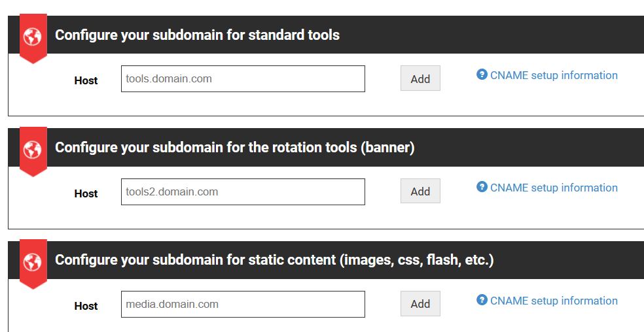Image resolution: width=644 pixels, height=332 pixels.
Task: Click globe icon beside rotation tools heading
Action: [x=33, y=150]
